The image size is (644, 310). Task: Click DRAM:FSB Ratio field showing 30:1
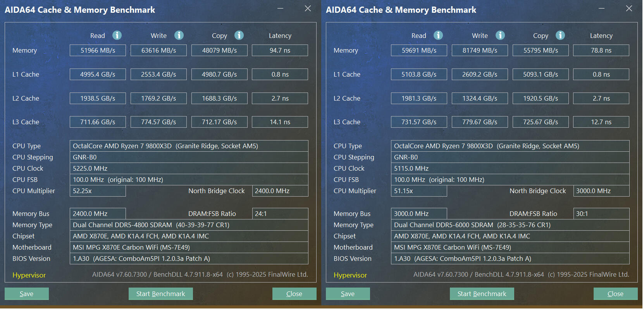coord(601,214)
